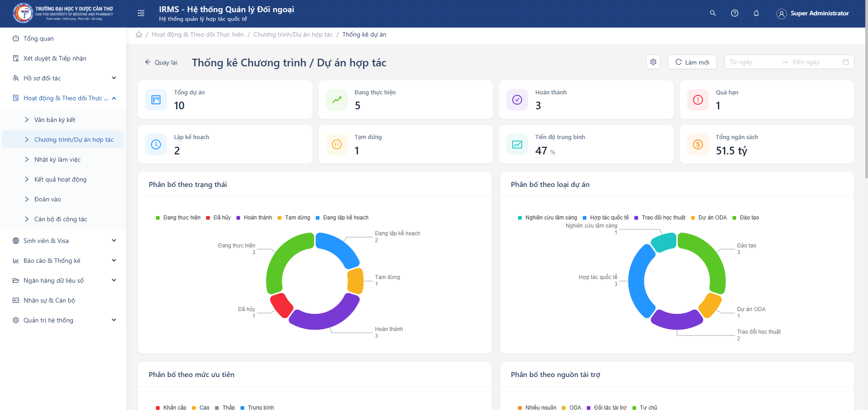Click the Tổng ngân sách money icon card

coord(698,144)
